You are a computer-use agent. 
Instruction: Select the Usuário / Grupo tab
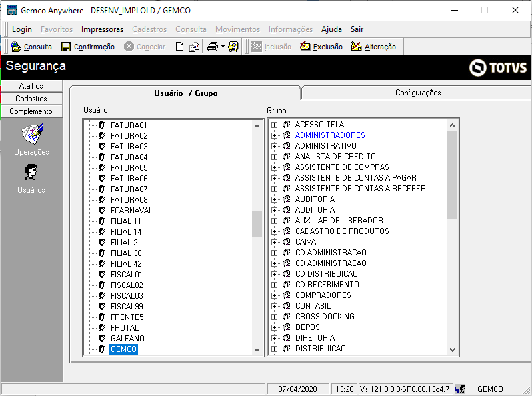click(x=185, y=93)
